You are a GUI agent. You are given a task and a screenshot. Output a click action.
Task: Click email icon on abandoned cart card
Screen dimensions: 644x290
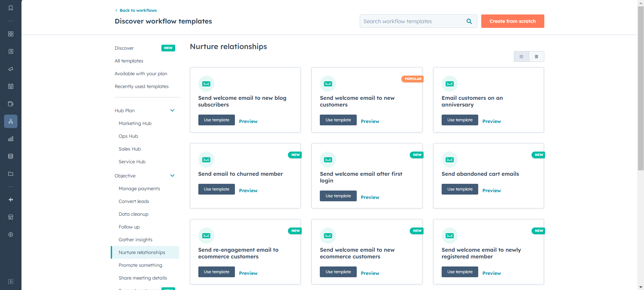(x=450, y=160)
